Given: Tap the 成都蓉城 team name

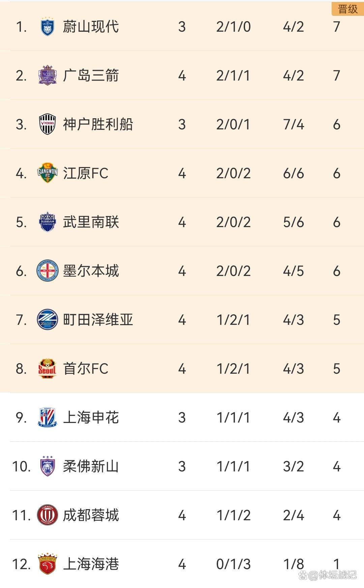Looking at the screenshot, I should tap(91, 515).
